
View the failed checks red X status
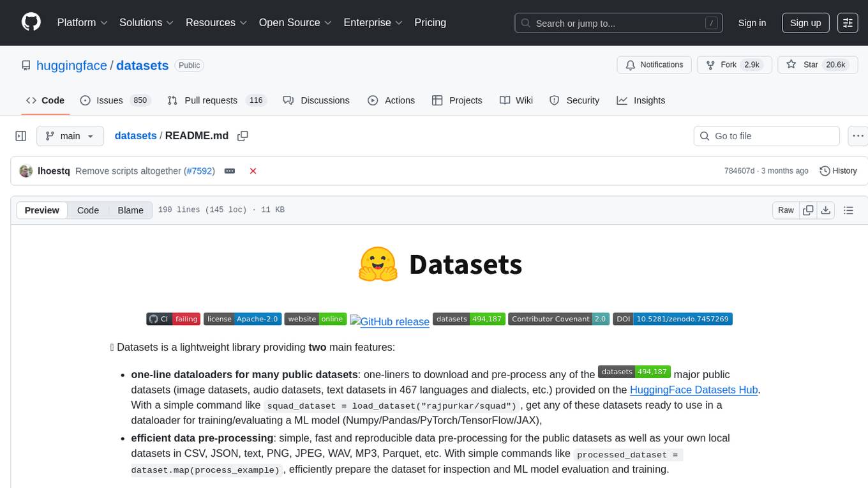click(253, 171)
